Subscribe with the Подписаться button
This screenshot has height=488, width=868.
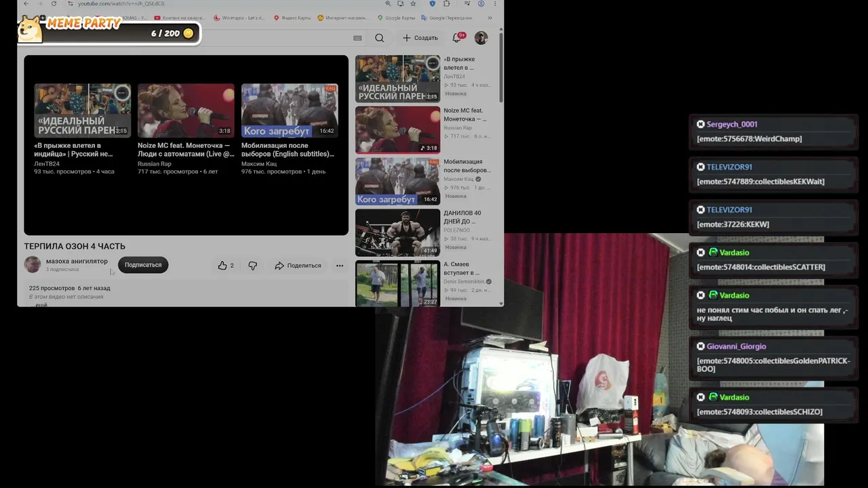pos(143,265)
